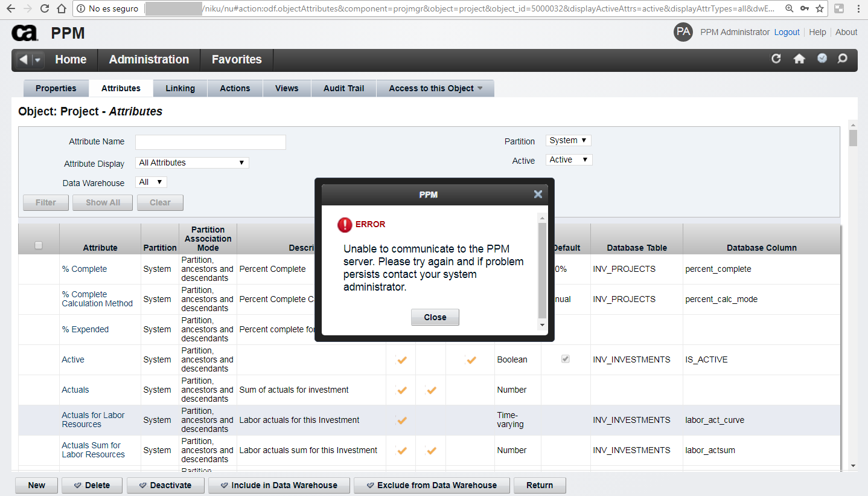This screenshot has height=496, width=868.
Task: Click the error dialog scrollbar
Action: (542, 271)
